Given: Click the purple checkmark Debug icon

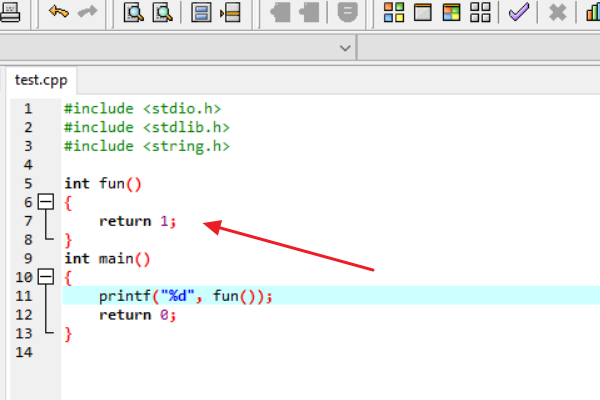Looking at the screenshot, I should coord(519,12).
